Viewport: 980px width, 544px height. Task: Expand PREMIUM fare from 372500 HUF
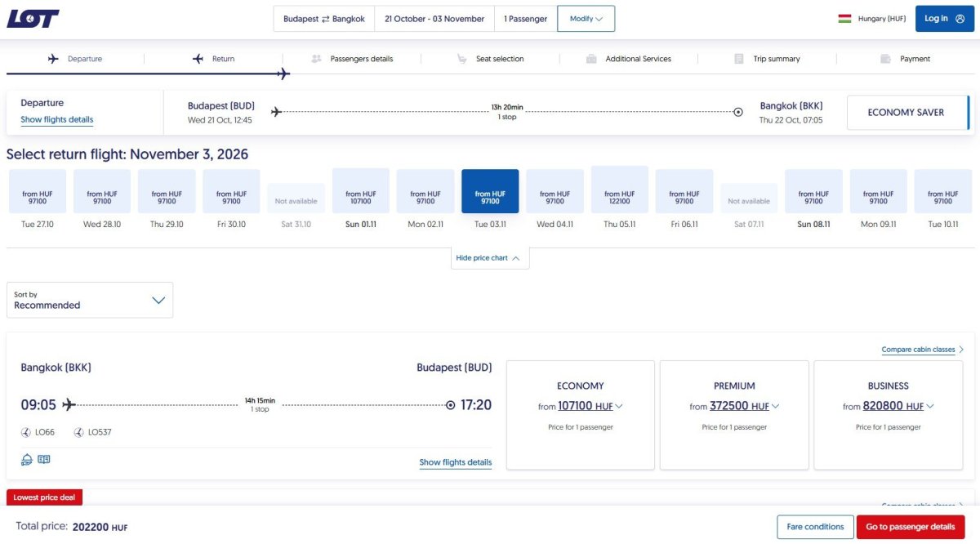pos(734,407)
